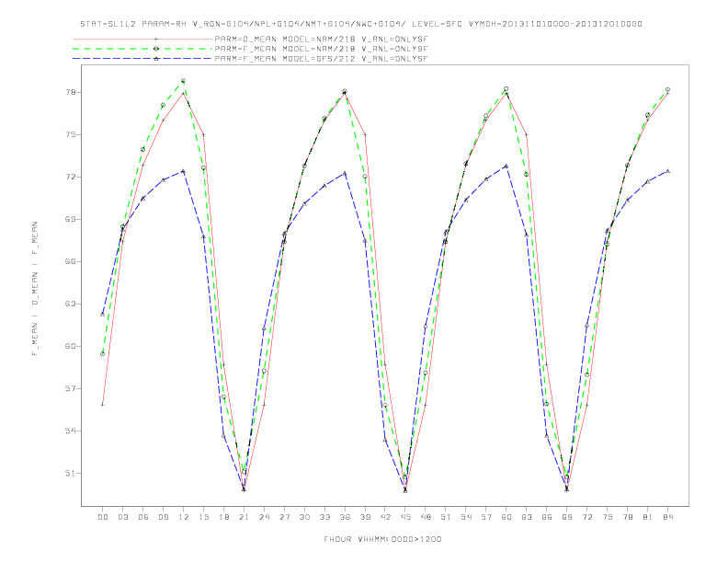Click the blue triangle marker at hour 60

(x=506, y=166)
